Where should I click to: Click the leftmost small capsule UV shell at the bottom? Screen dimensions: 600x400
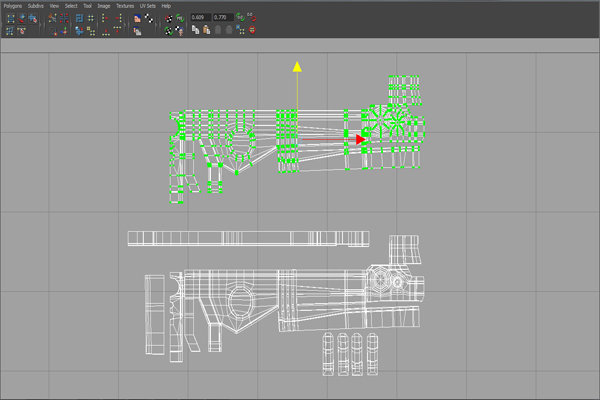(328, 354)
